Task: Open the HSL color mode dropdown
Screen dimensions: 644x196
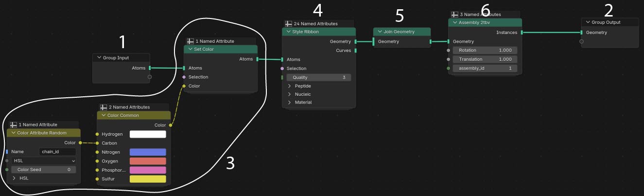Action: (x=44, y=160)
